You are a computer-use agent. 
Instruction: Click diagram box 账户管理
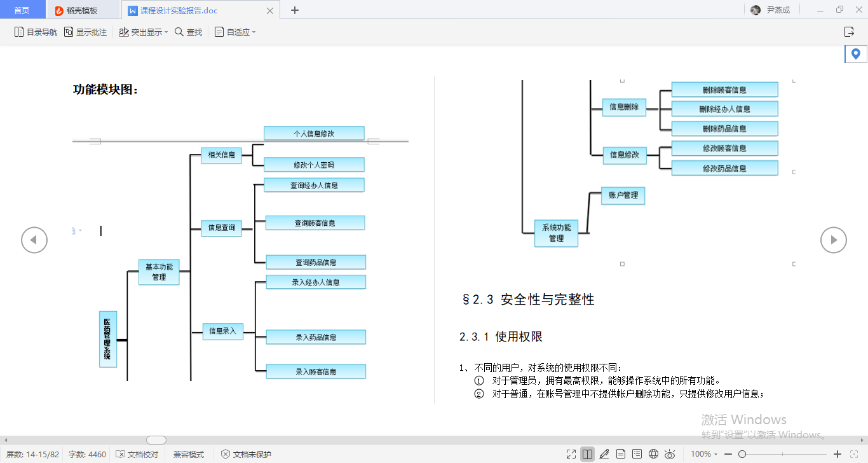coord(623,195)
